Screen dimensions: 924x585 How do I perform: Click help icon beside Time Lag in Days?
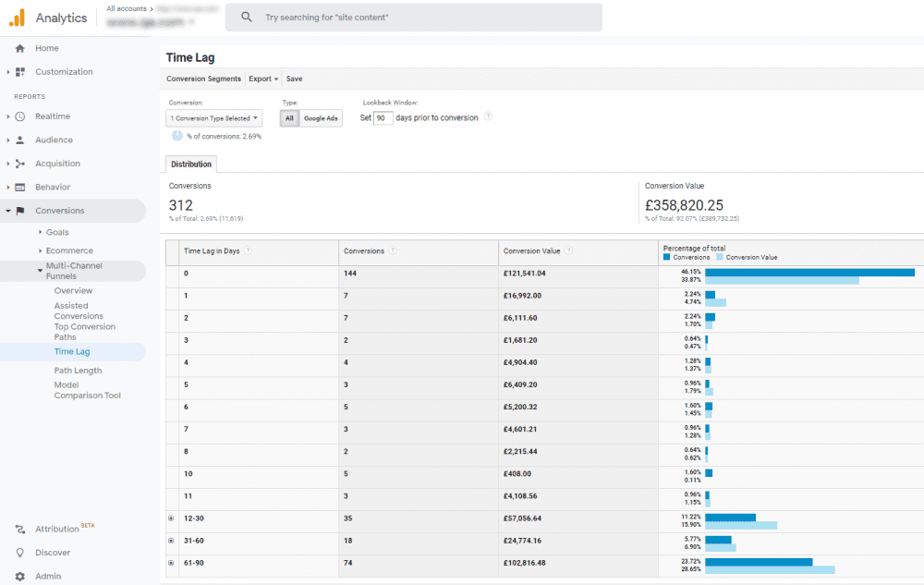(249, 250)
